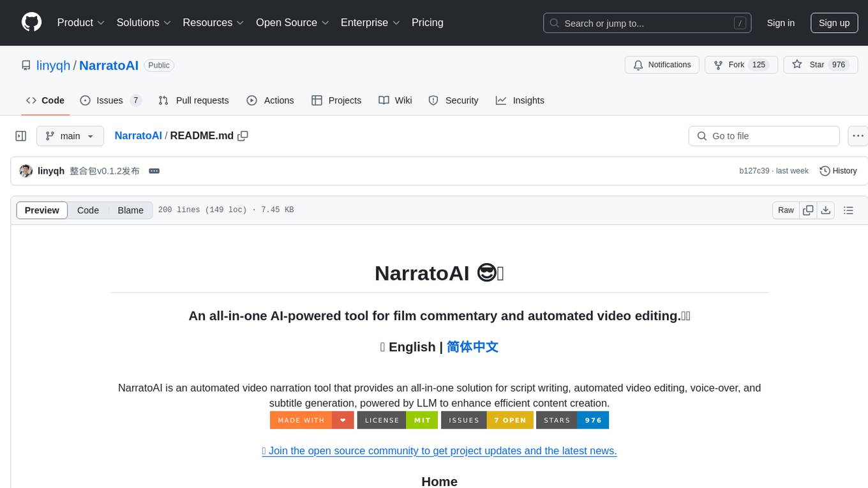Open the NarratoAI repository link

pyautogui.click(x=108, y=65)
